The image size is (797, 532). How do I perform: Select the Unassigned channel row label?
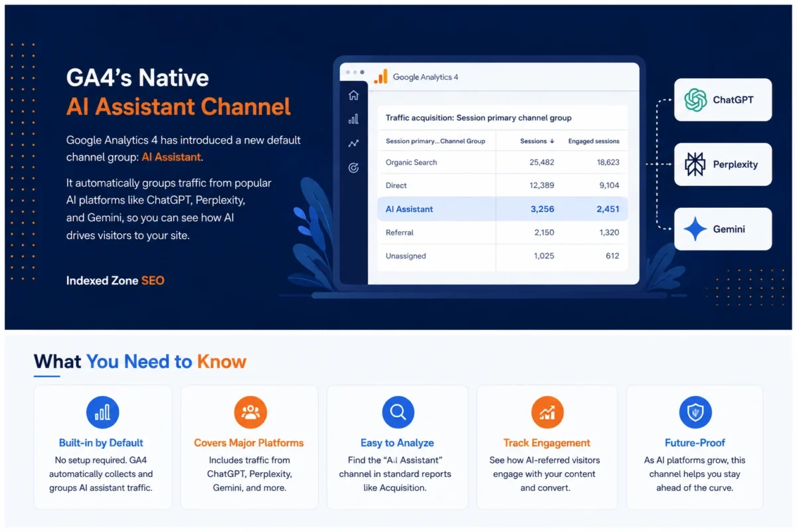coord(406,256)
